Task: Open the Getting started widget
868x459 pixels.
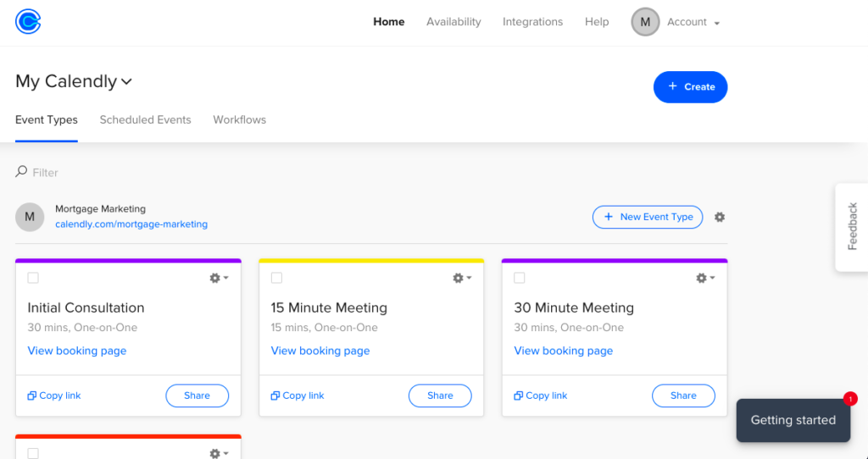Action: tap(793, 420)
